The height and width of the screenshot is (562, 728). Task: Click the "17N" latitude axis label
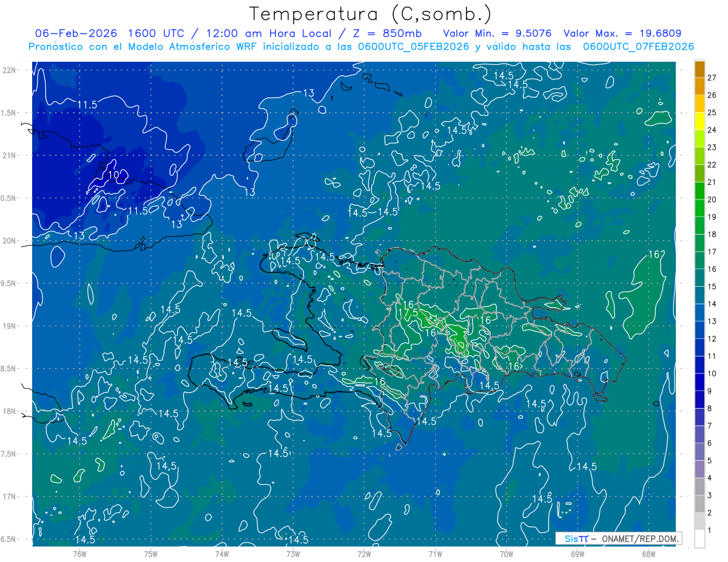(x=10, y=497)
